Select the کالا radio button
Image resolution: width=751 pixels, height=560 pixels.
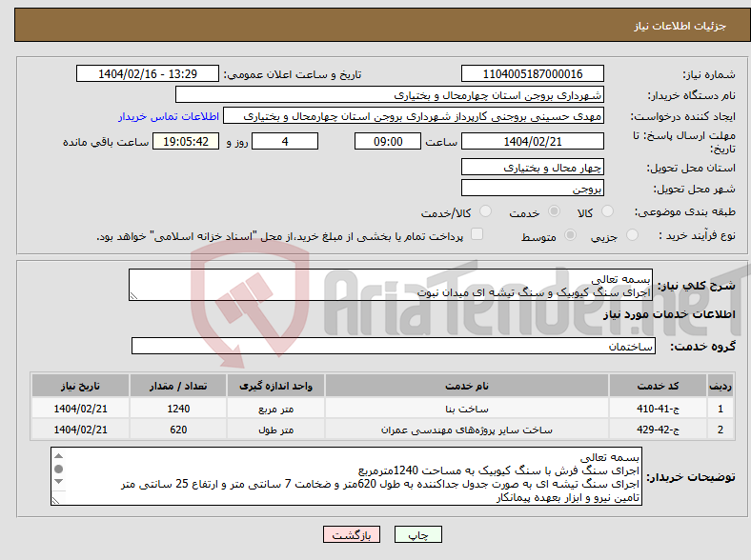[x=607, y=211]
